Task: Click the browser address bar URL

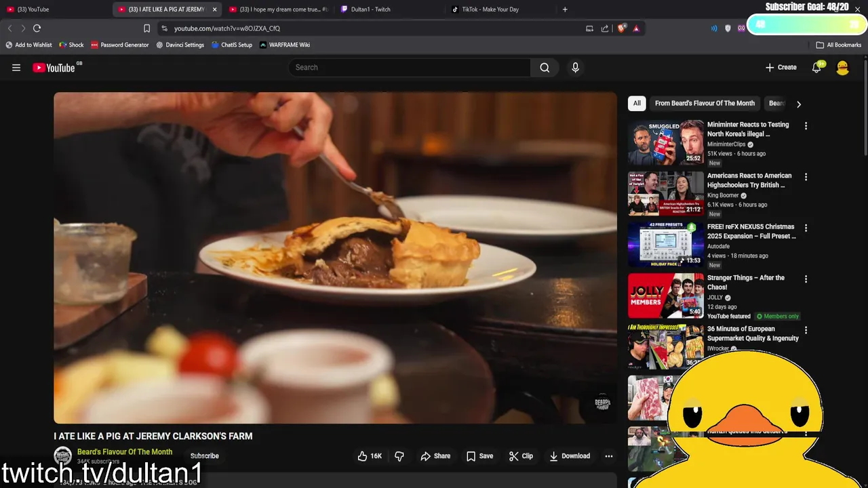Action: [226, 28]
